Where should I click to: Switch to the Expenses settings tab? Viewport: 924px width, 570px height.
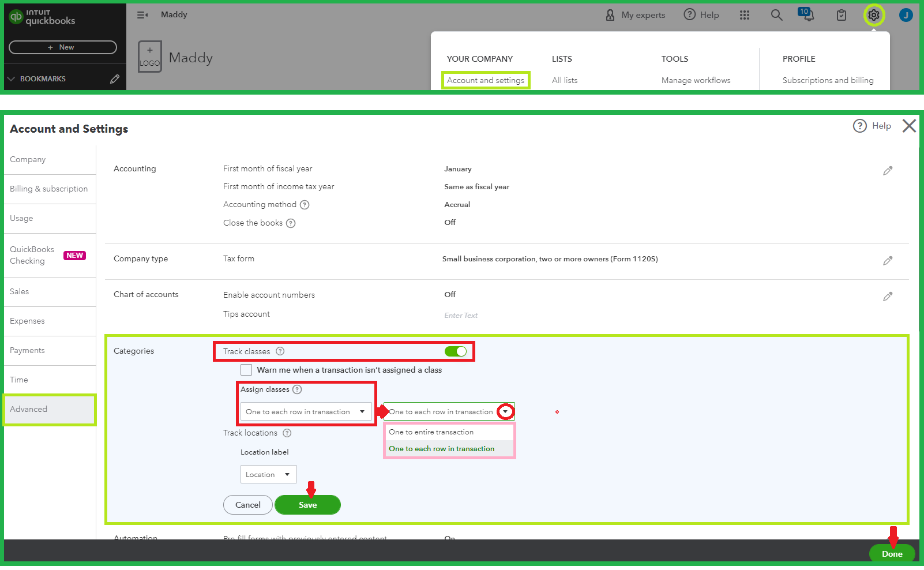[x=27, y=321]
